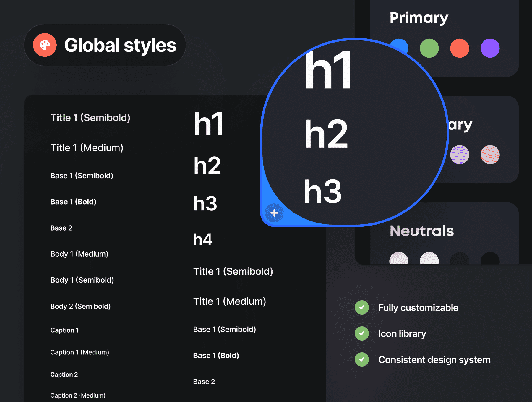Click the palette icon beside Global styles
The image size is (532, 402).
coord(45,45)
